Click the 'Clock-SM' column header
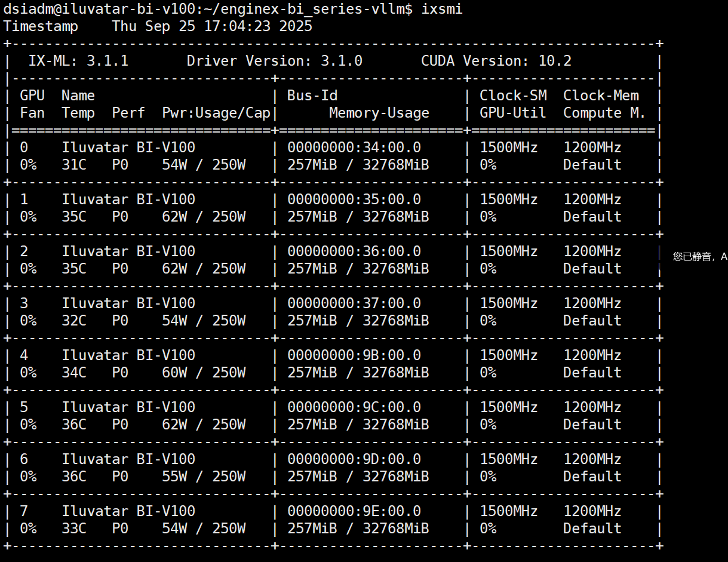 click(x=513, y=96)
